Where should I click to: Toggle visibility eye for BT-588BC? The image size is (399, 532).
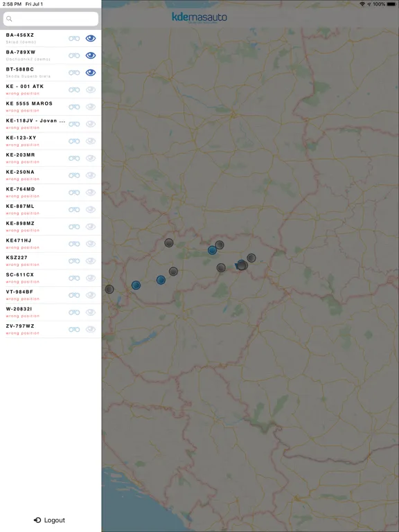tap(91, 73)
